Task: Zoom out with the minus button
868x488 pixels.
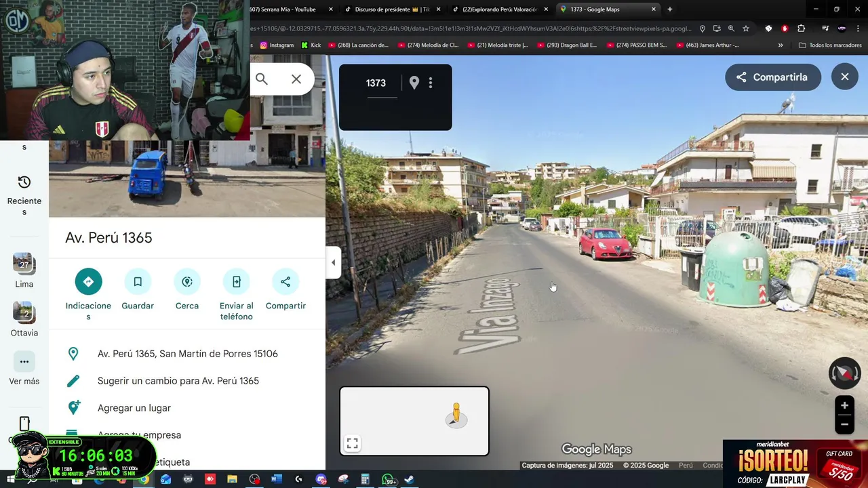Action: click(x=844, y=424)
